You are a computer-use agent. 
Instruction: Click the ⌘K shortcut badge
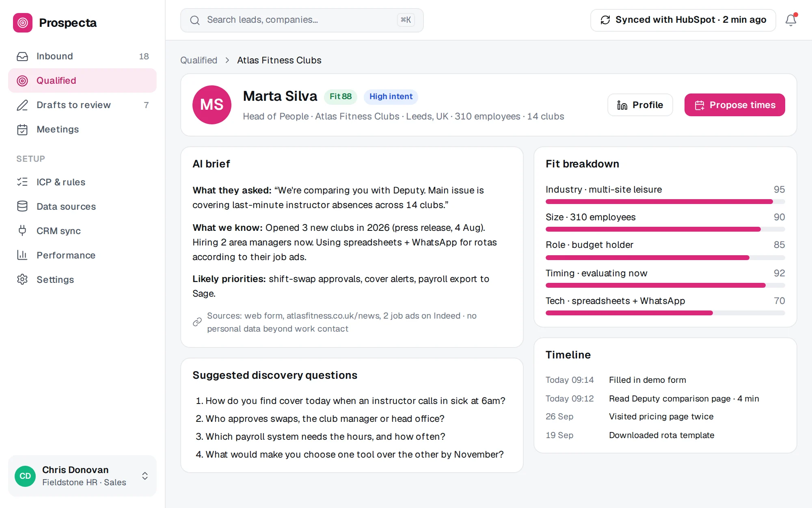(x=406, y=20)
